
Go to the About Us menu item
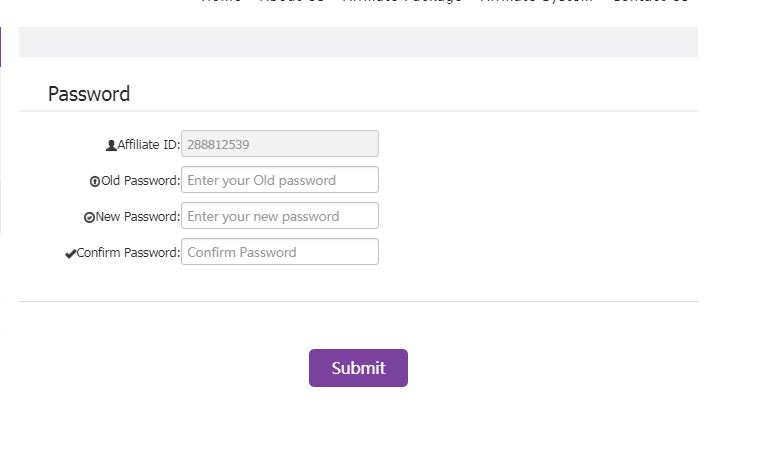[x=291, y=2]
